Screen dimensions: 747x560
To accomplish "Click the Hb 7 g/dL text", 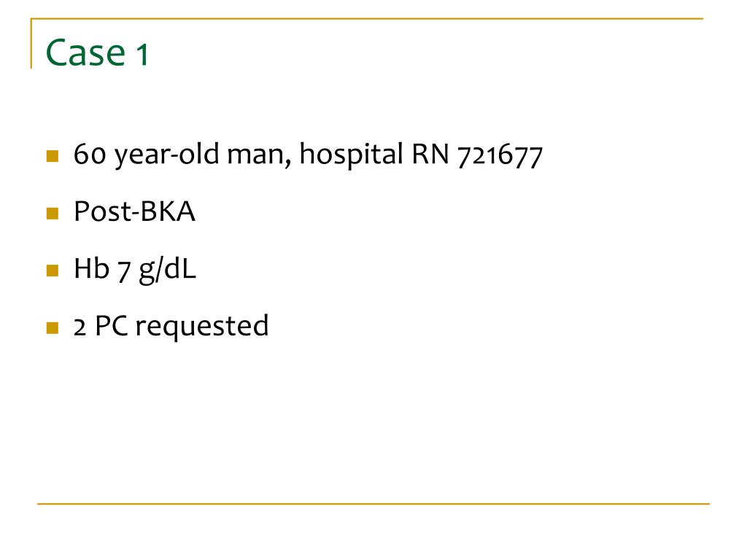I will (135, 270).
